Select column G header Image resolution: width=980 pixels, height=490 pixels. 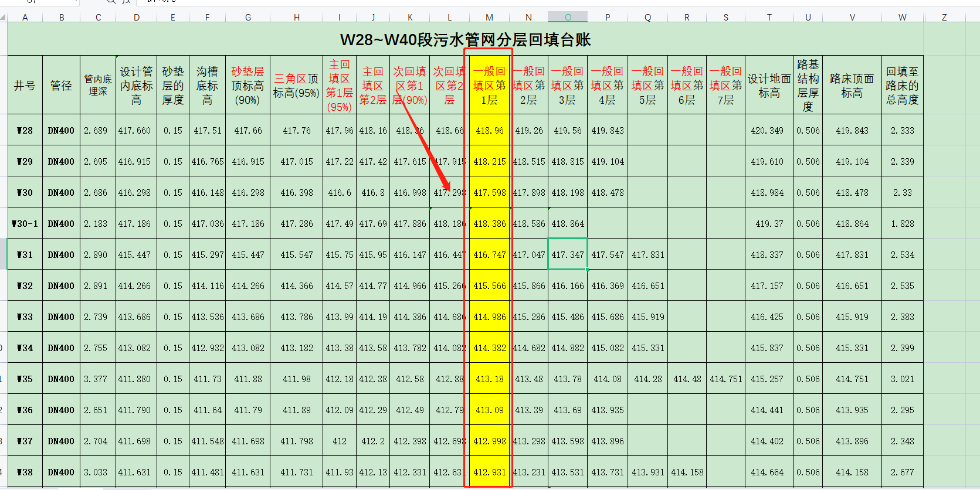247,18
